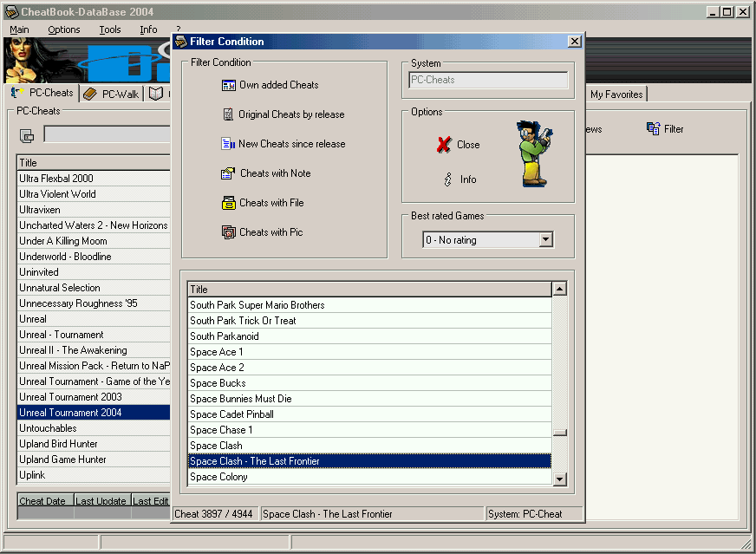Viewport: 756px width, 554px height.
Task: Click the New Cheats since release icon
Action: (x=229, y=144)
